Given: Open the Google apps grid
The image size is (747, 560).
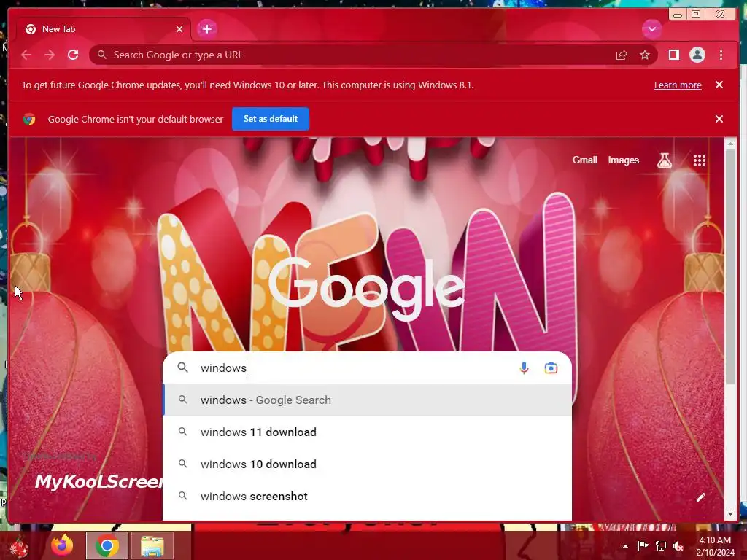Looking at the screenshot, I should tap(700, 160).
